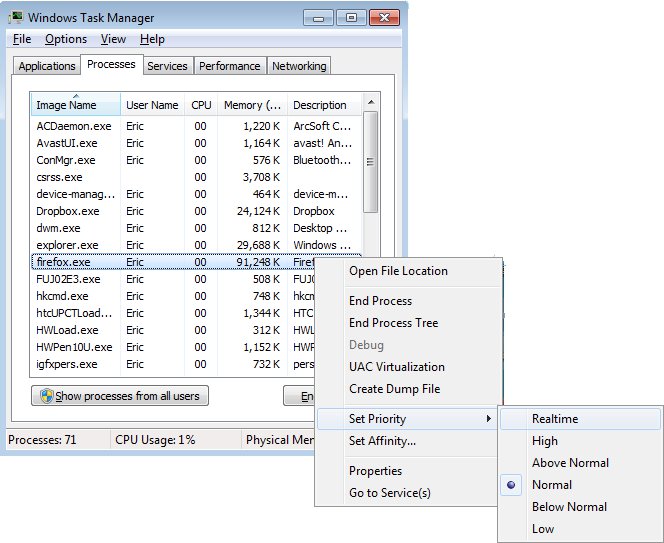Image resolution: width=664 pixels, height=543 pixels.
Task: Select the AvastUI.exe process
Action: click(x=196, y=143)
